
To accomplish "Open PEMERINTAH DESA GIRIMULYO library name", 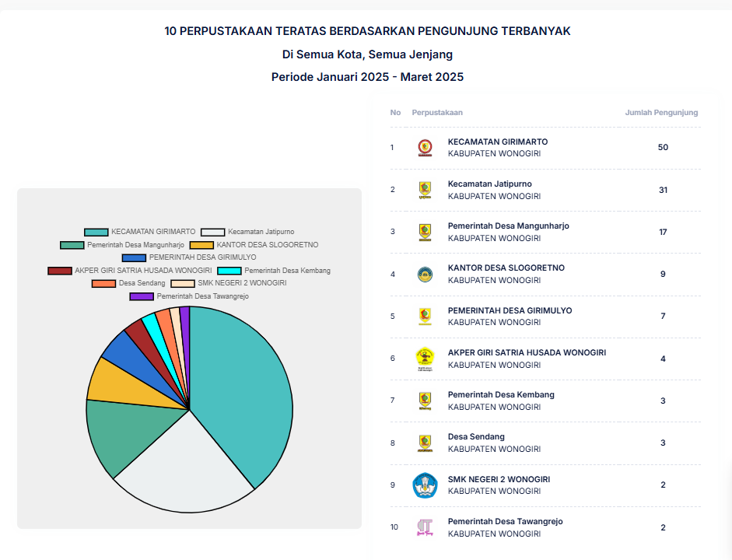I will click(x=510, y=310).
